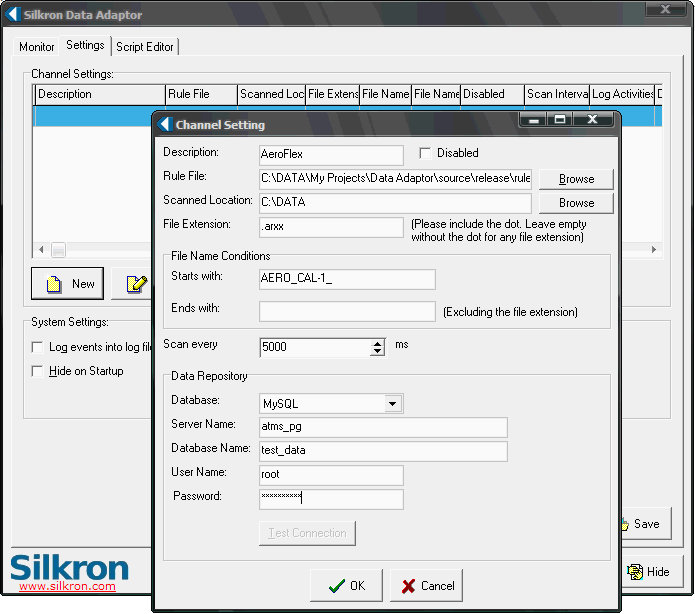
Task: Click the Password field
Action: click(332, 499)
